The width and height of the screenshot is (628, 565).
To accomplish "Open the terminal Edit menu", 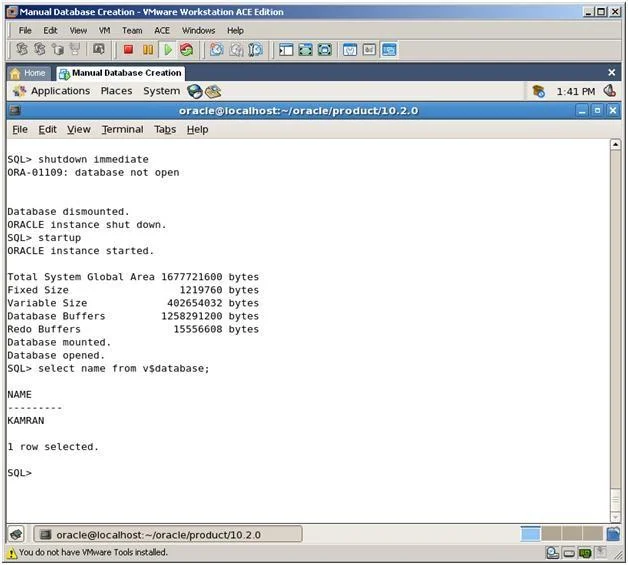I will 47,130.
